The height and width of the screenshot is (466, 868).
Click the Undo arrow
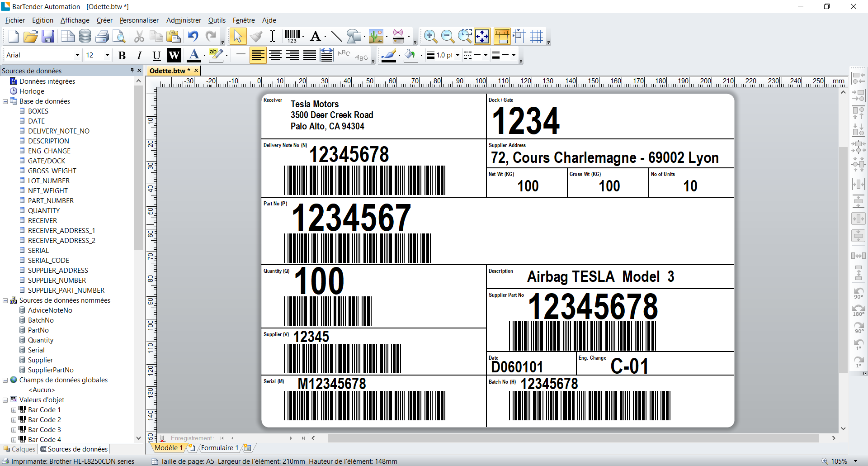193,36
